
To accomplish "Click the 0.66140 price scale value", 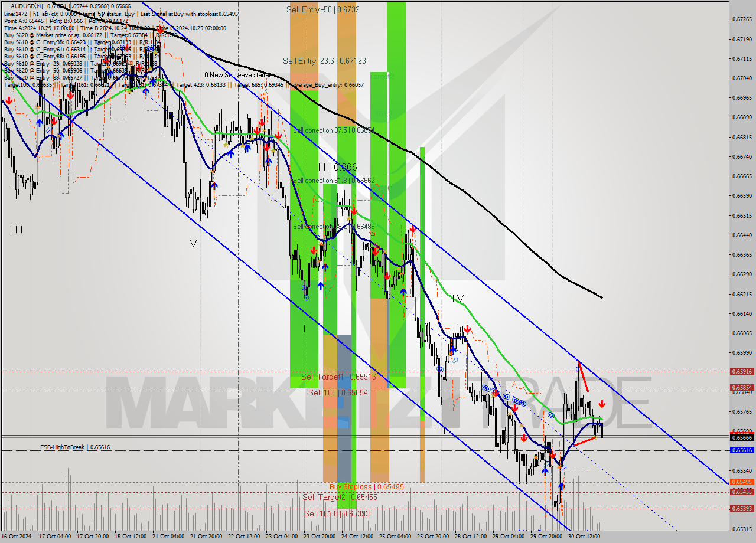I will coord(742,313).
